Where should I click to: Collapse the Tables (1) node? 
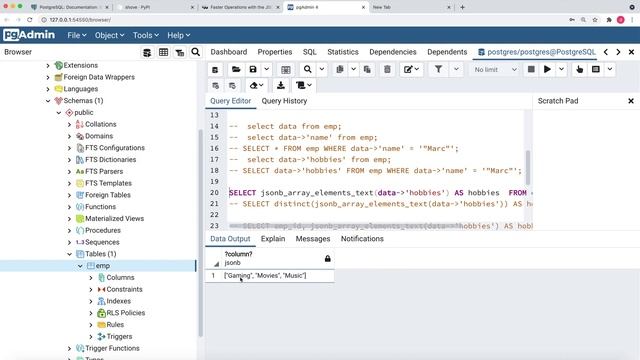tap(69, 254)
